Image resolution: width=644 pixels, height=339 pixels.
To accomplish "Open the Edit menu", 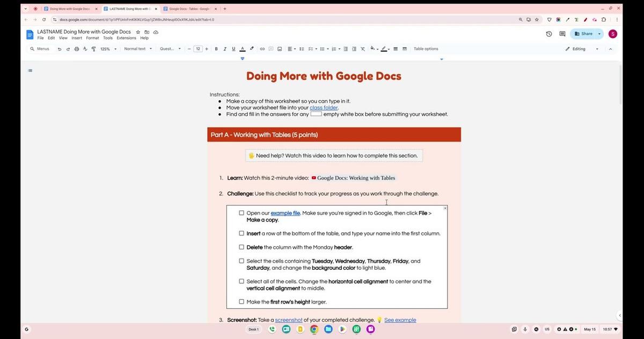I will 51,38.
